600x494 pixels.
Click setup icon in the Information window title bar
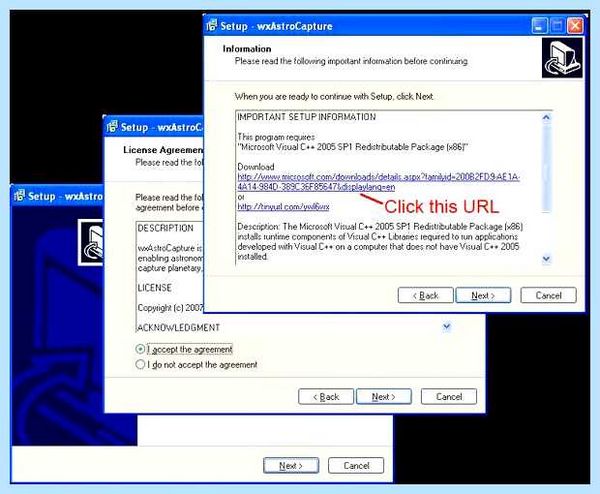coord(212,26)
